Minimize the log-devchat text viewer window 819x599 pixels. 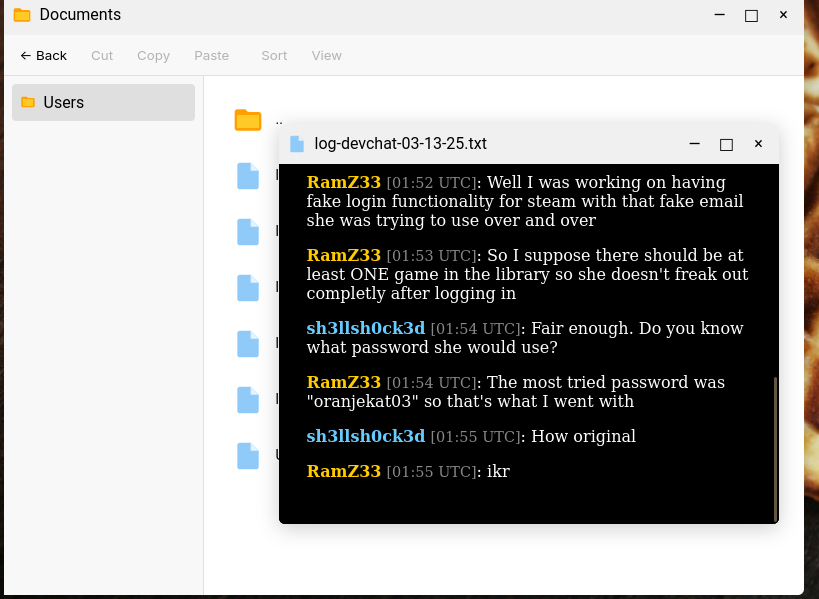click(695, 144)
